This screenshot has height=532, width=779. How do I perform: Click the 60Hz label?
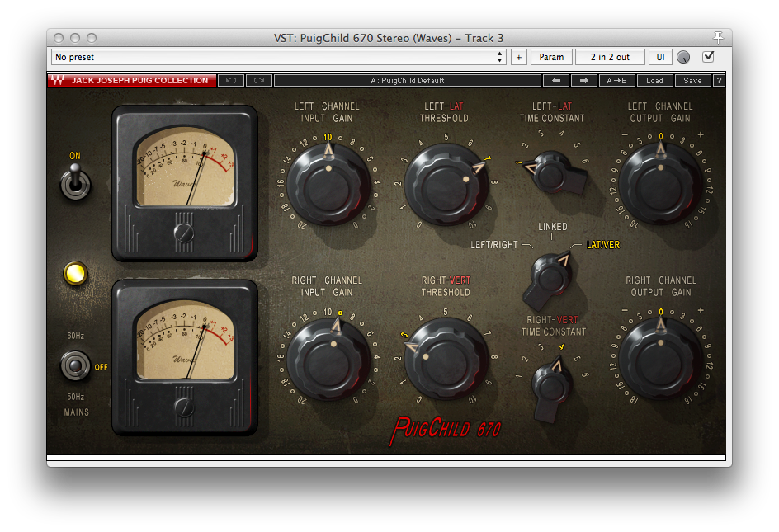tap(76, 336)
